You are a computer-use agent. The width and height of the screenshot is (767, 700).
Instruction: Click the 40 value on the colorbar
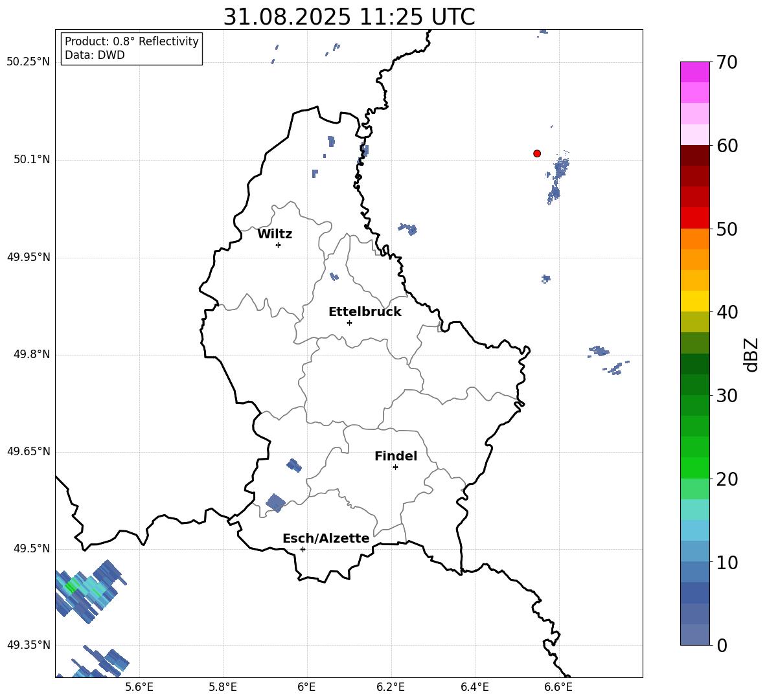(727, 312)
